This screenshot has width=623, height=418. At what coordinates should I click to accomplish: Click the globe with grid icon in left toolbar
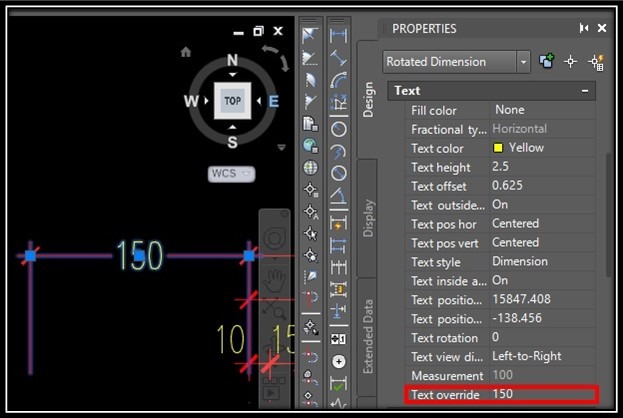click(x=310, y=168)
